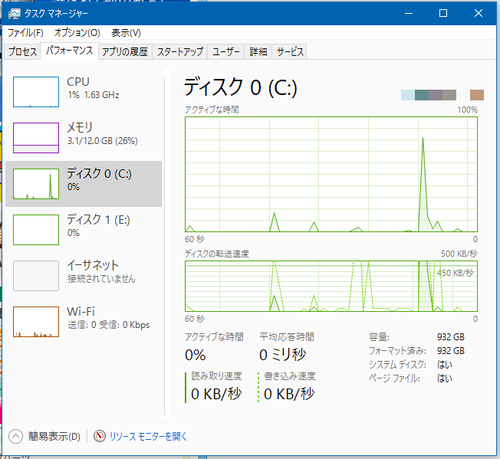Close the Task Manager window
Image resolution: width=500 pixels, height=459 pixels.
click(478, 13)
